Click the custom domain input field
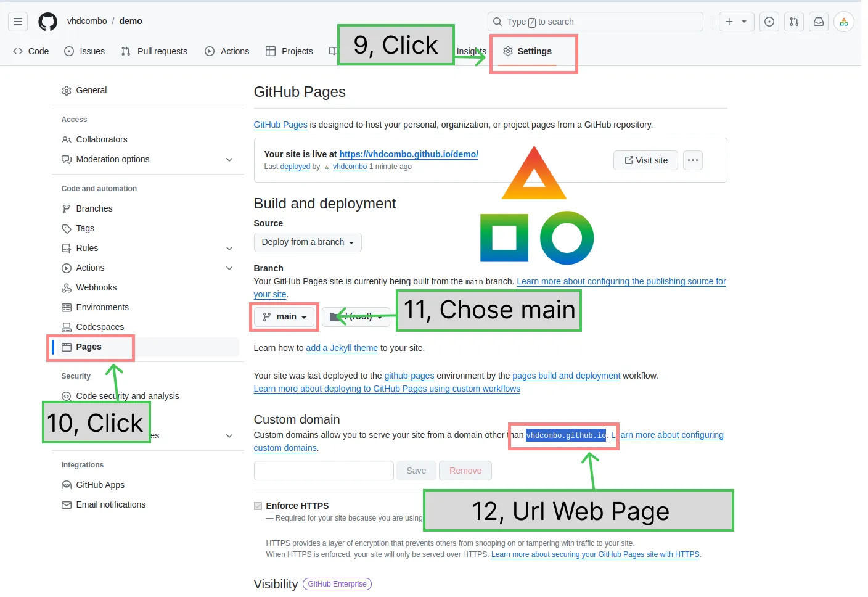Screen dimensions: 868x597 pyautogui.click(x=324, y=471)
